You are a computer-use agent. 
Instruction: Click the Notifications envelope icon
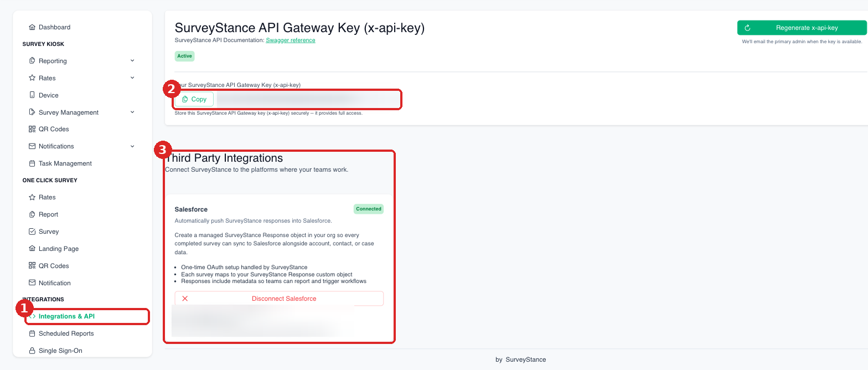pos(32,146)
